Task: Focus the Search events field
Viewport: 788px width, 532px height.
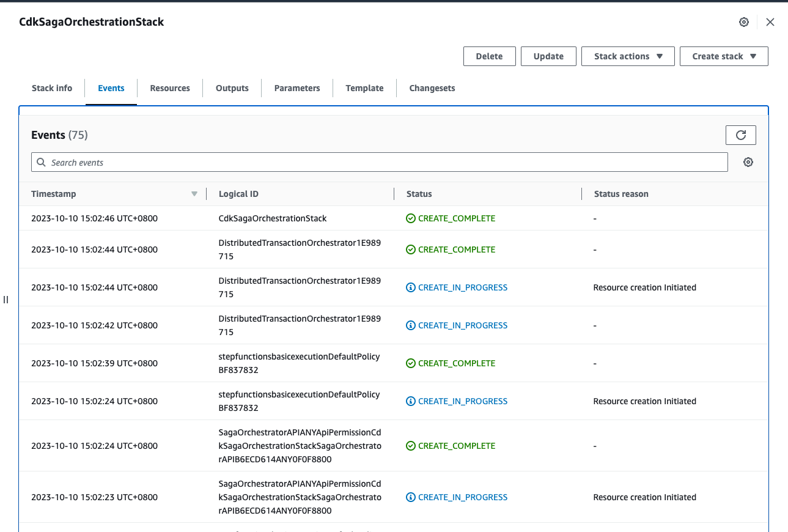Action: pos(380,162)
